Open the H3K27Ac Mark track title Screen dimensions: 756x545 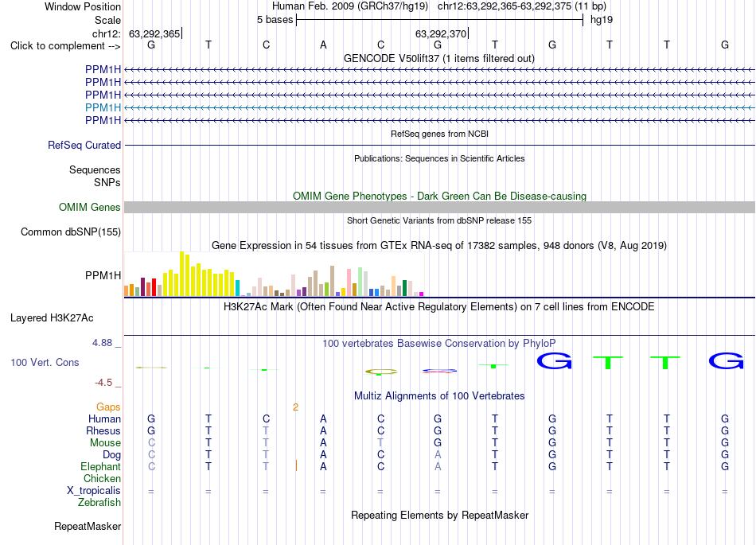pyautogui.click(x=439, y=307)
